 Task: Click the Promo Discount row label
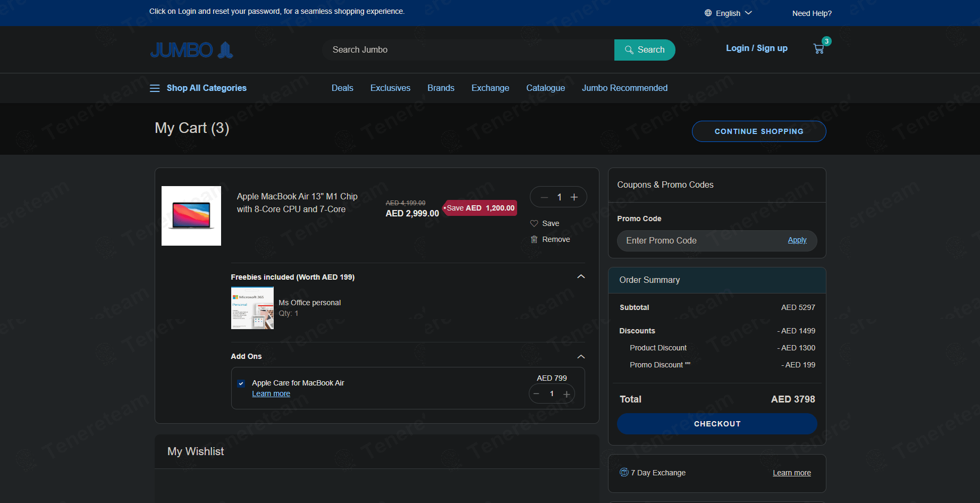660,365
